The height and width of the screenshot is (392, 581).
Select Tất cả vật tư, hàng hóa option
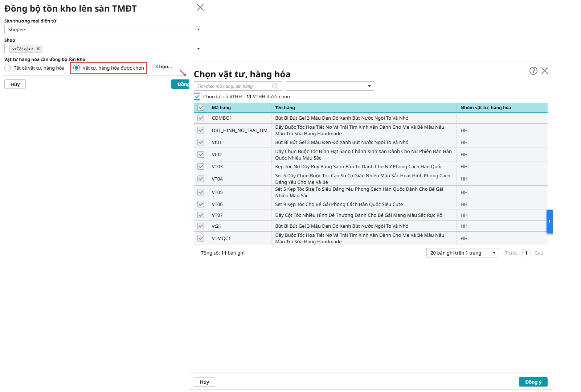pyautogui.click(x=8, y=68)
